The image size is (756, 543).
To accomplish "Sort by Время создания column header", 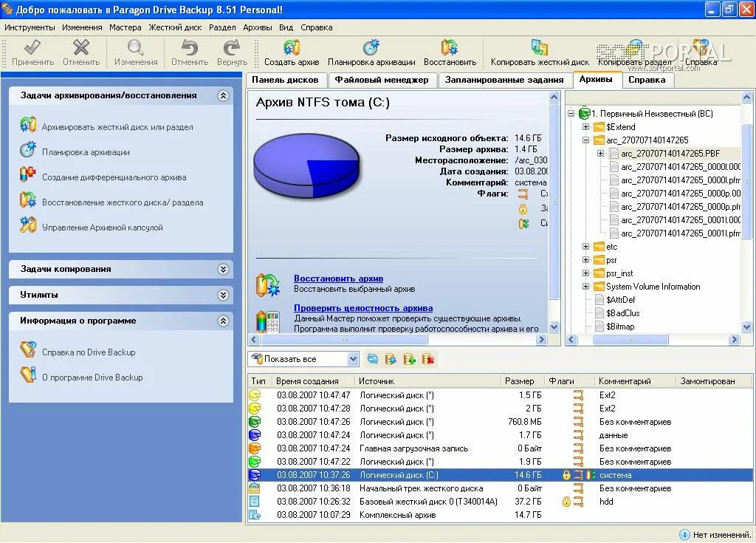I will pyautogui.click(x=313, y=380).
